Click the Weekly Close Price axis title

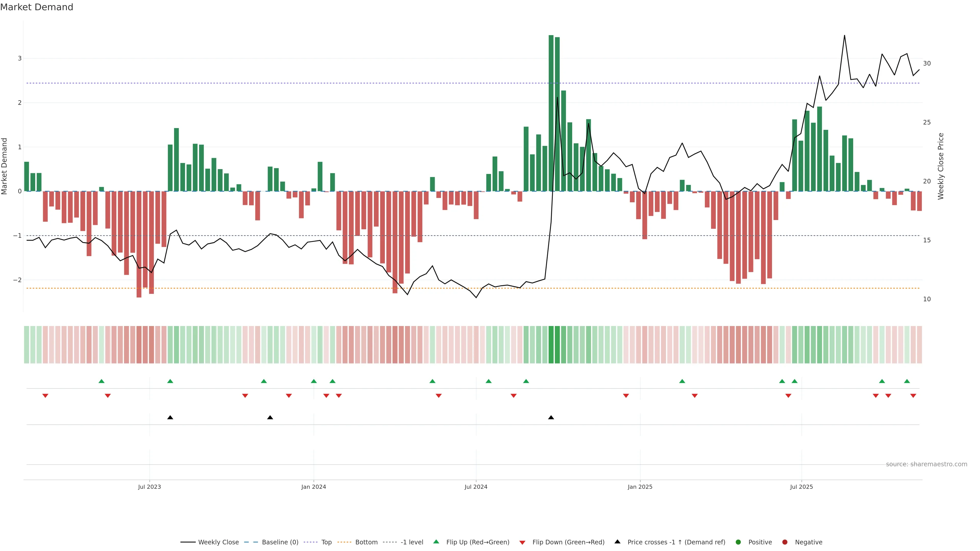[x=941, y=166]
